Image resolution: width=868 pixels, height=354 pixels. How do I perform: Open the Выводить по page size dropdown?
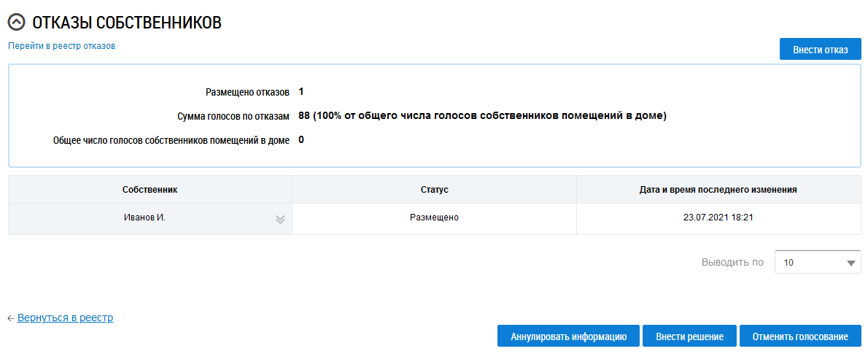point(817,262)
